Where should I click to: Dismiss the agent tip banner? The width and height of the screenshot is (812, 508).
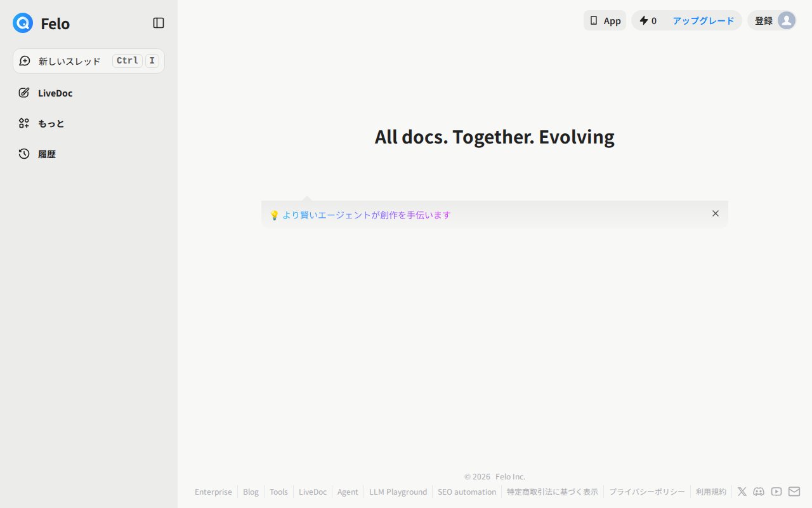[x=716, y=213]
